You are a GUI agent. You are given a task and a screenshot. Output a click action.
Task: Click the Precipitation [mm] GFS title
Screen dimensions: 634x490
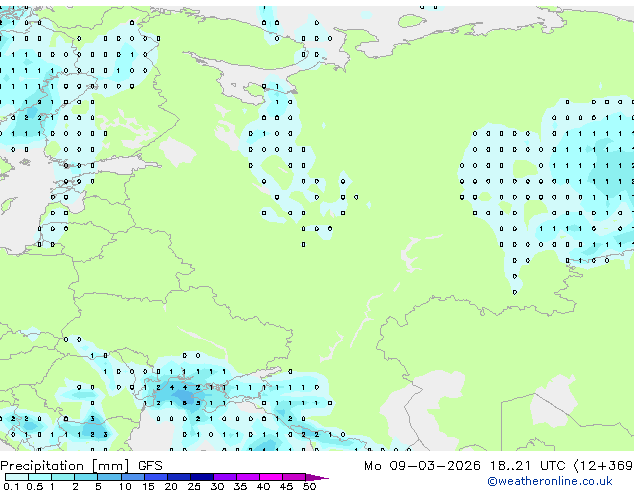(81, 466)
